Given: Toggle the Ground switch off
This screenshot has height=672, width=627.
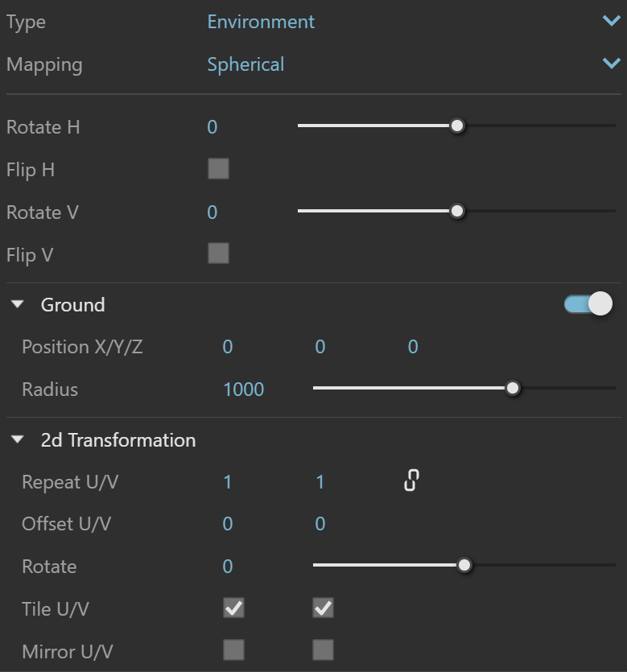Looking at the screenshot, I should [588, 304].
